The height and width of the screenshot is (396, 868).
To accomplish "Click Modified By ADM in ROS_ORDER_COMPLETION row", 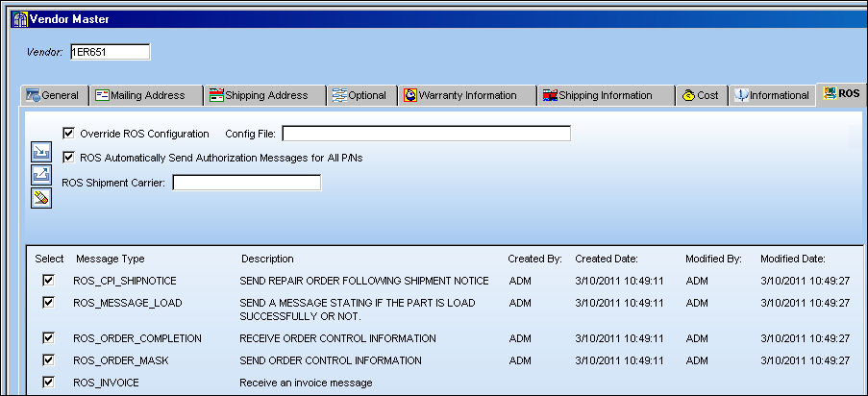I will (x=697, y=338).
